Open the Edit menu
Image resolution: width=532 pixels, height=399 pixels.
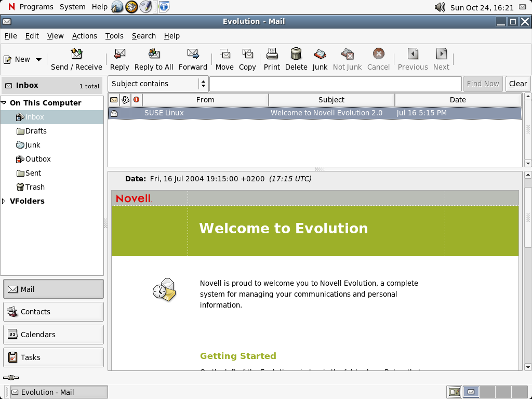(x=32, y=36)
